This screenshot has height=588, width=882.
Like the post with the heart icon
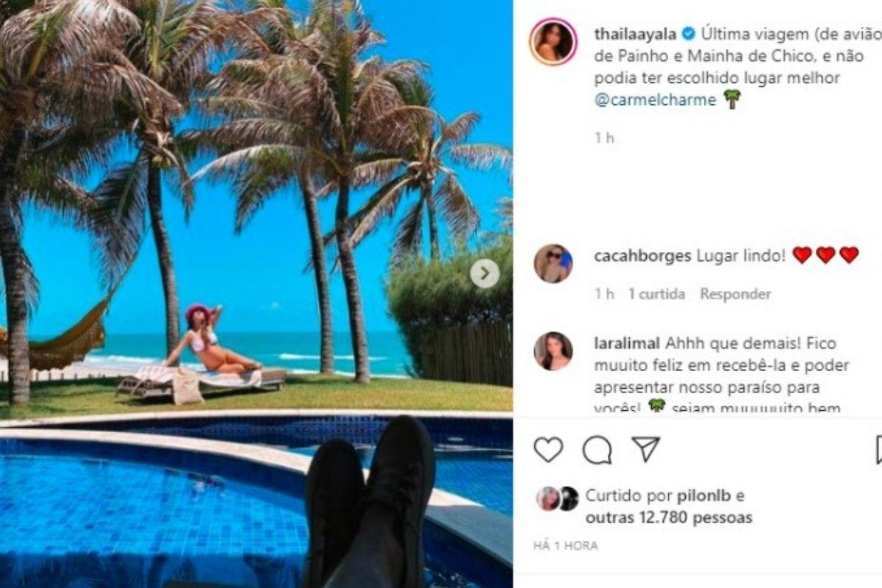point(548,449)
